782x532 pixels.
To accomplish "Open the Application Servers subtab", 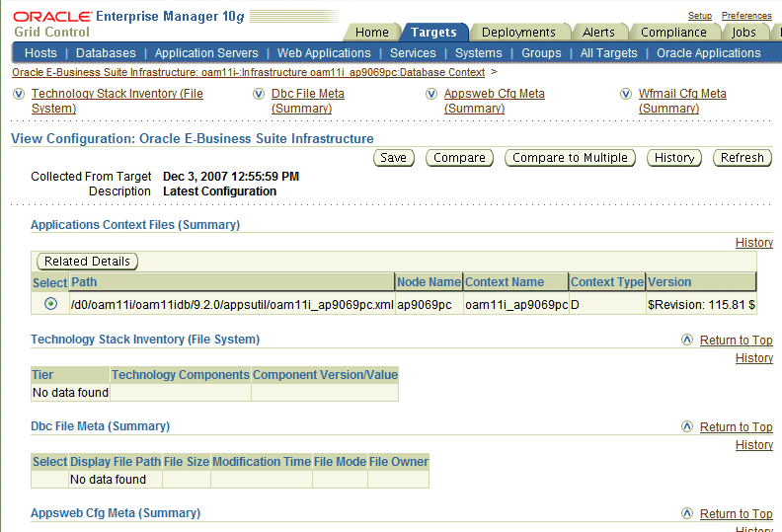I will [206, 53].
